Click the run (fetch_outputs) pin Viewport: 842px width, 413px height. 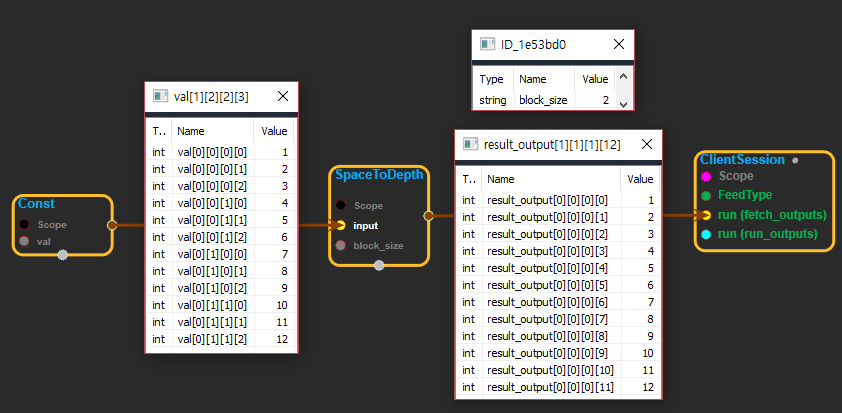705,214
